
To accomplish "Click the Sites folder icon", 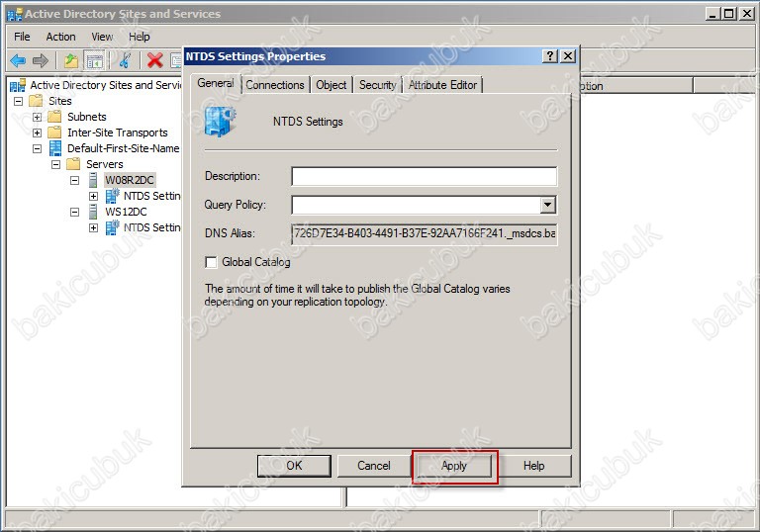I will pyautogui.click(x=36, y=101).
